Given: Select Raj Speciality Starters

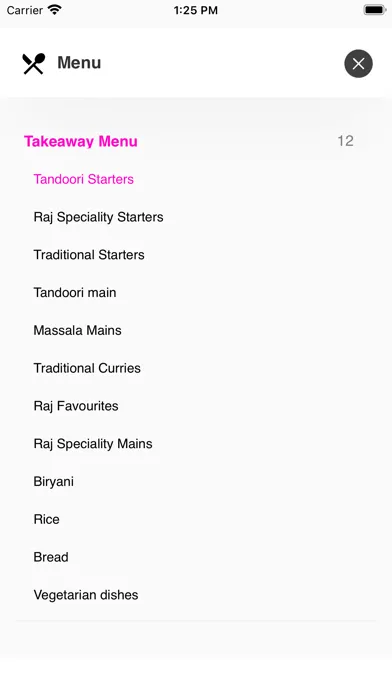Looking at the screenshot, I should tap(99, 217).
